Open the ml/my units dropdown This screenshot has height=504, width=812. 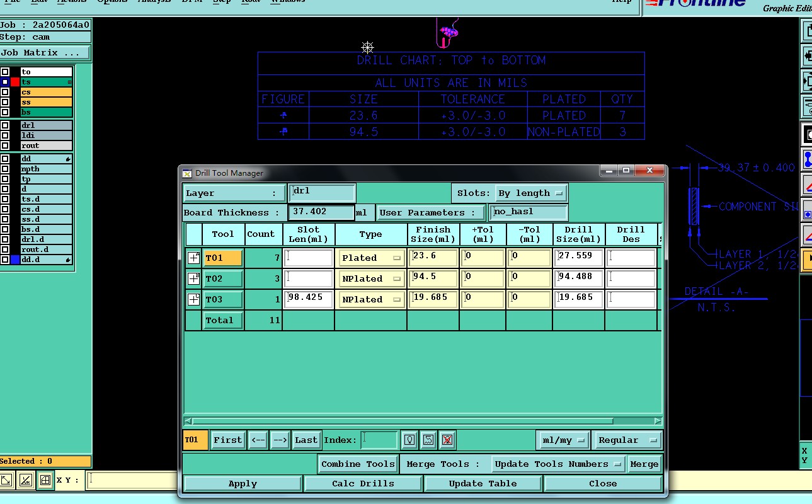click(563, 440)
